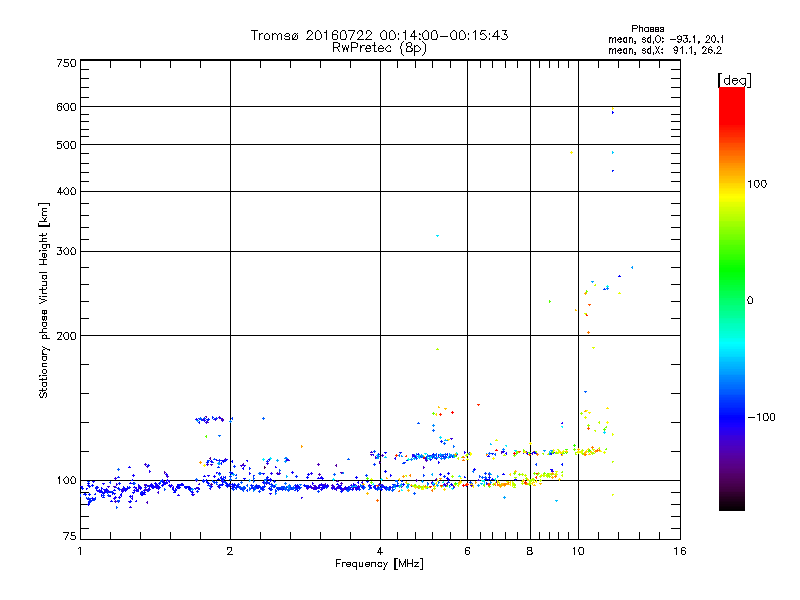Click the x-axis tick label '16'
800x600 pixels.
(680, 551)
